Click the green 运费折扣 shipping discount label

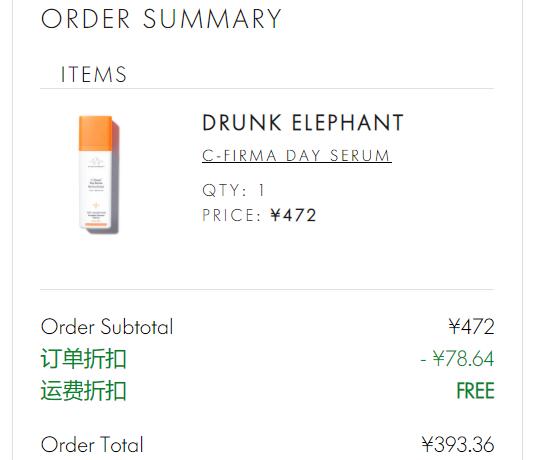[84, 390]
